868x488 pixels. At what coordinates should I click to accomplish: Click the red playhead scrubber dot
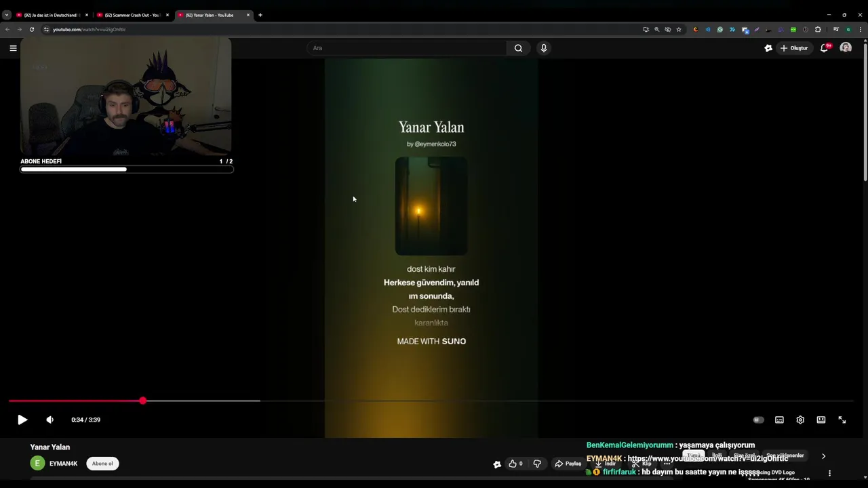tap(142, 401)
